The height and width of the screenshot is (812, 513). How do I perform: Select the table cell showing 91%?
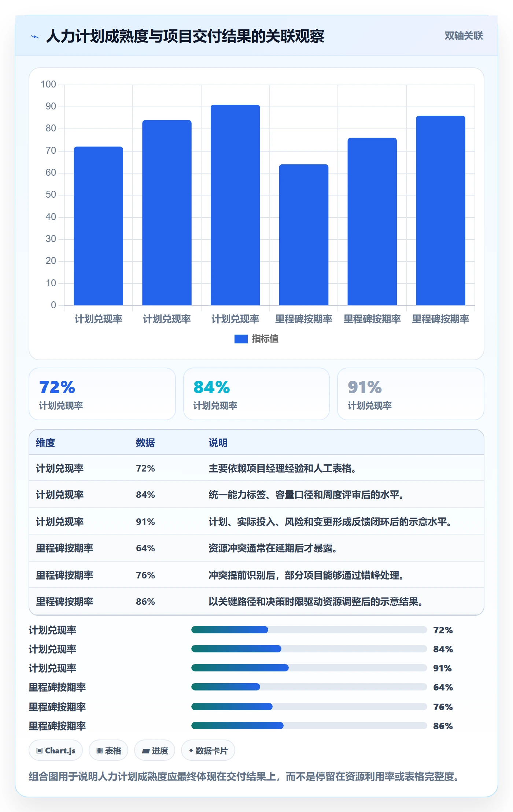point(145,522)
